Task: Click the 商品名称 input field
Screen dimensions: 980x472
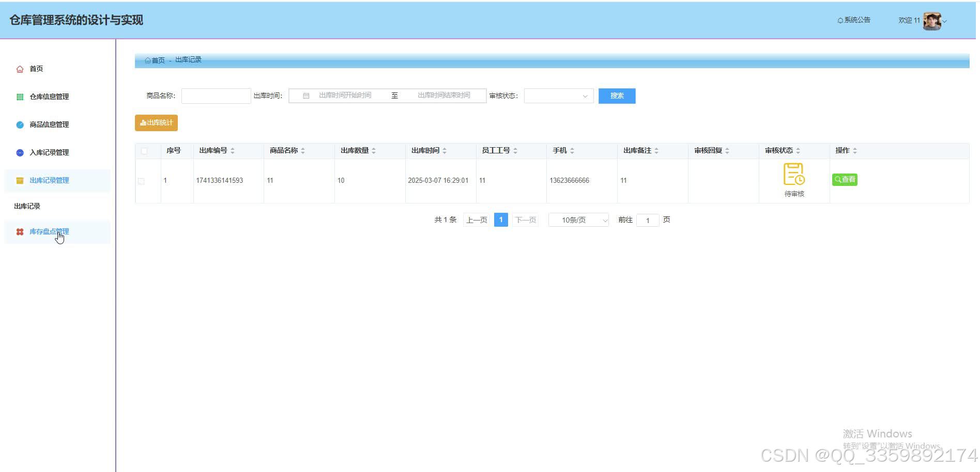Action: (x=216, y=96)
